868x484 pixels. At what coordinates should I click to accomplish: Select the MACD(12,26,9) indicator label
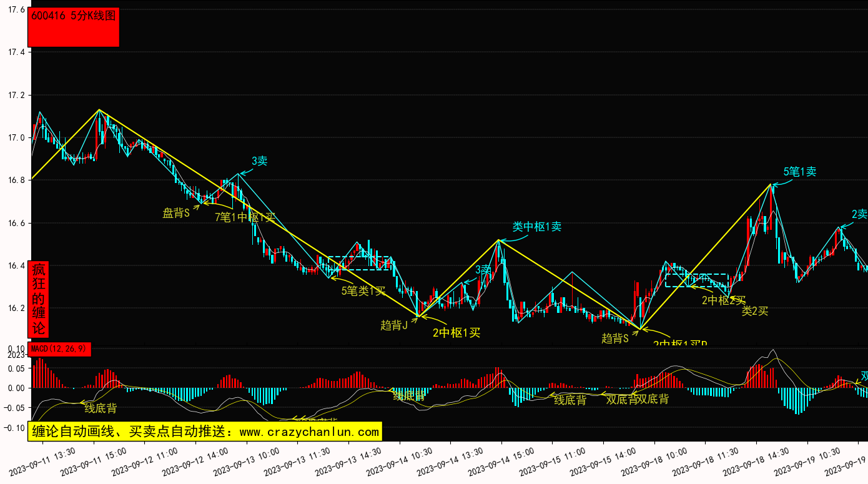pyautogui.click(x=60, y=348)
